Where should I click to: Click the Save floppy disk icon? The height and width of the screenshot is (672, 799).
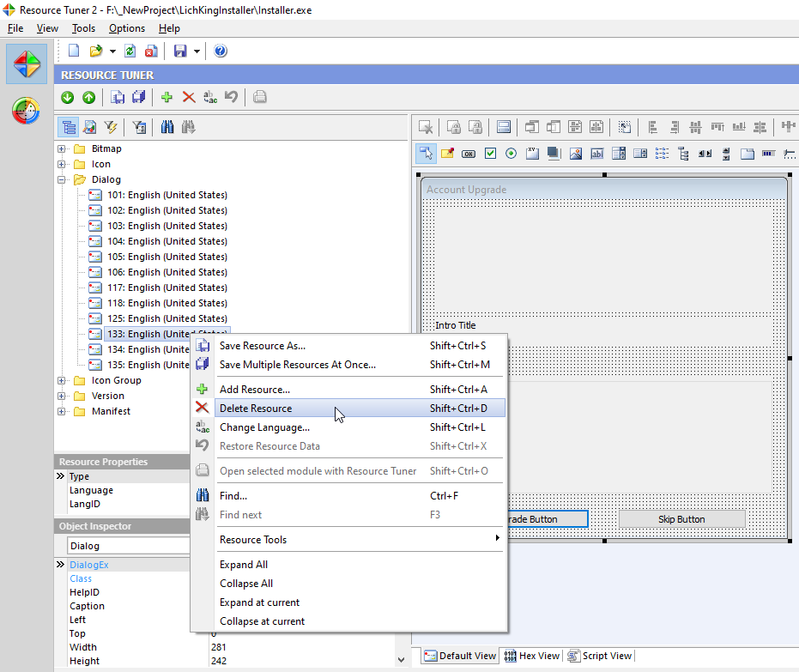pyautogui.click(x=180, y=51)
